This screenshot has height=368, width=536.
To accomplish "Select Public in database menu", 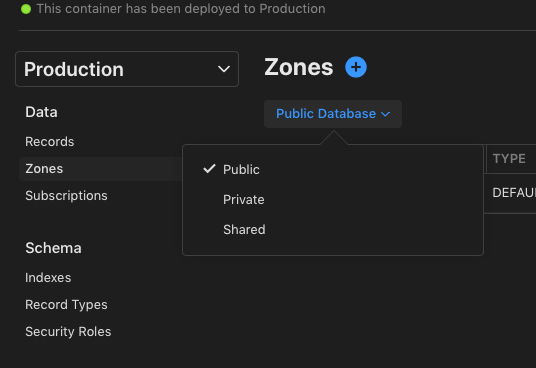I will pos(241,169).
